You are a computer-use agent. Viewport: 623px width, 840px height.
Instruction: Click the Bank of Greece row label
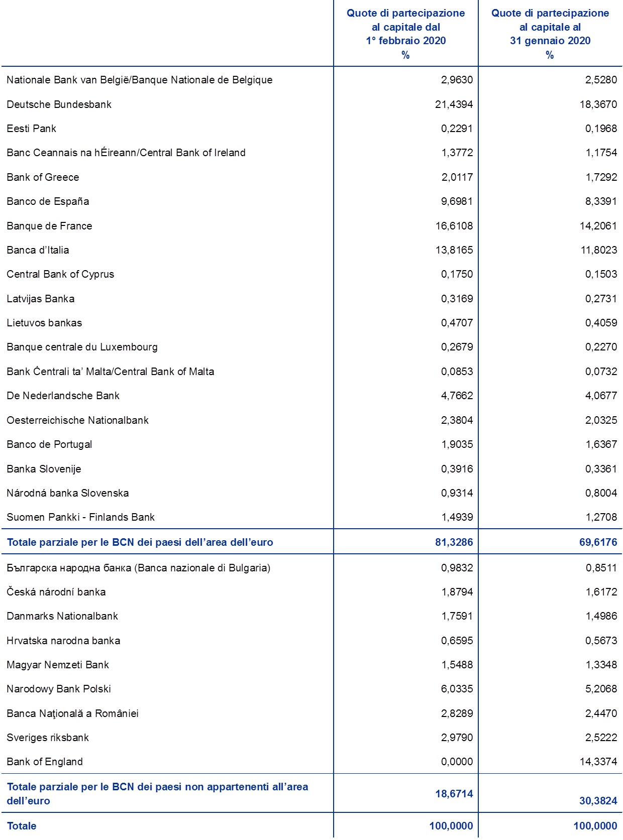(43, 177)
